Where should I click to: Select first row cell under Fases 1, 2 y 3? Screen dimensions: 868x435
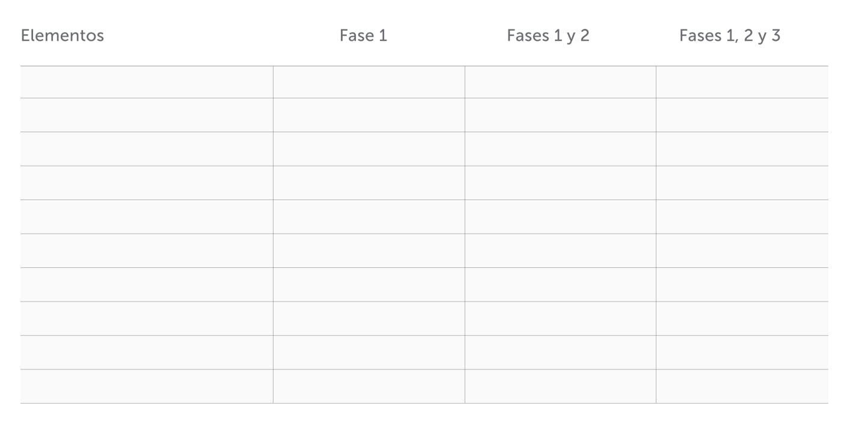(742, 82)
